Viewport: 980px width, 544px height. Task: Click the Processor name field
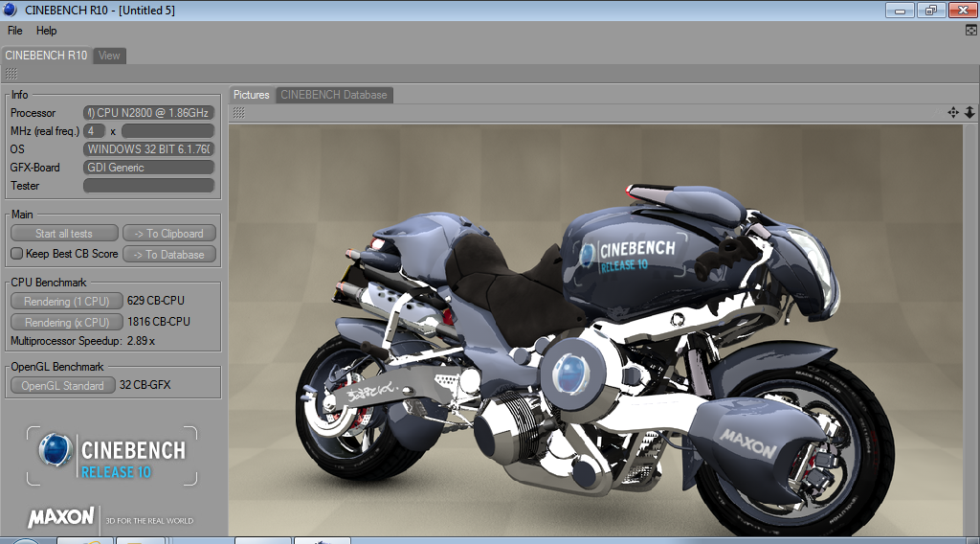(148, 113)
